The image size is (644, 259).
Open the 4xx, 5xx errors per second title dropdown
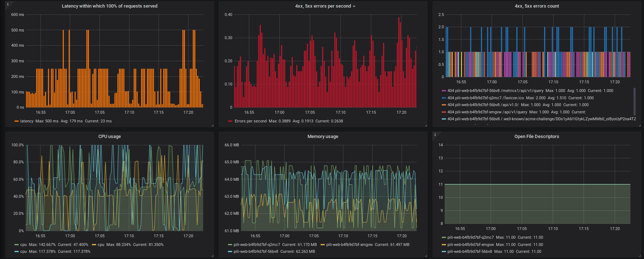point(325,6)
